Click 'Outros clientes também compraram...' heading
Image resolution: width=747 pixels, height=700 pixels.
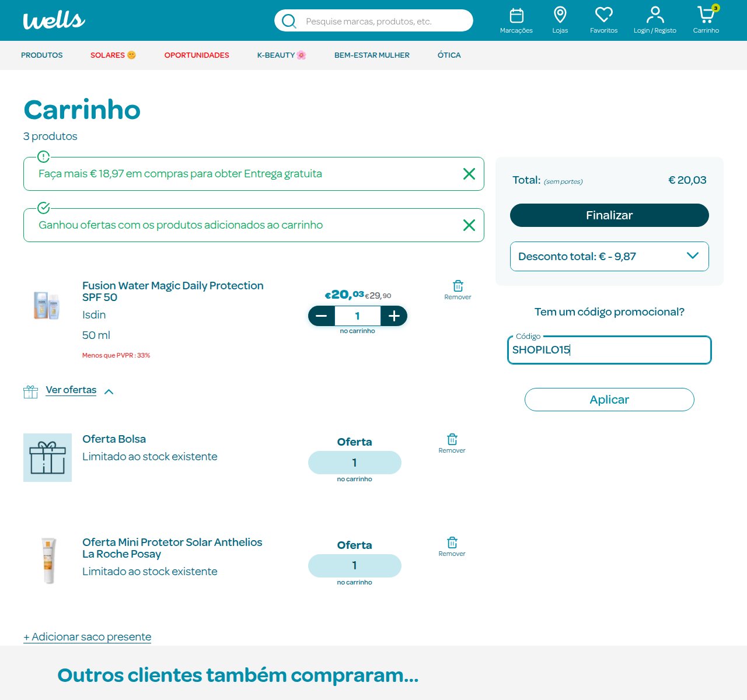pyautogui.click(x=238, y=675)
